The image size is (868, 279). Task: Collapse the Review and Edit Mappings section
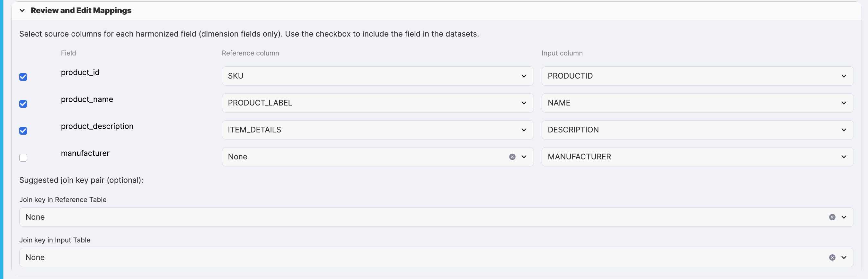pyautogui.click(x=22, y=11)
